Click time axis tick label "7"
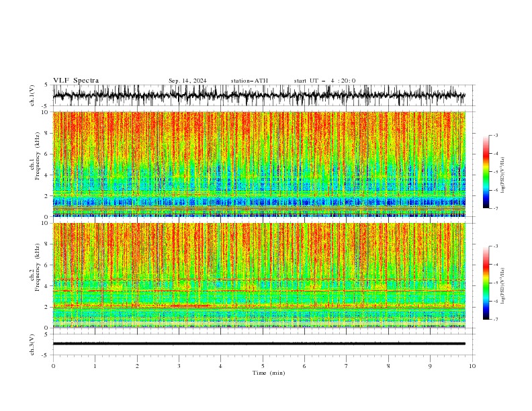Screen dimensions: 532x411 347,366
